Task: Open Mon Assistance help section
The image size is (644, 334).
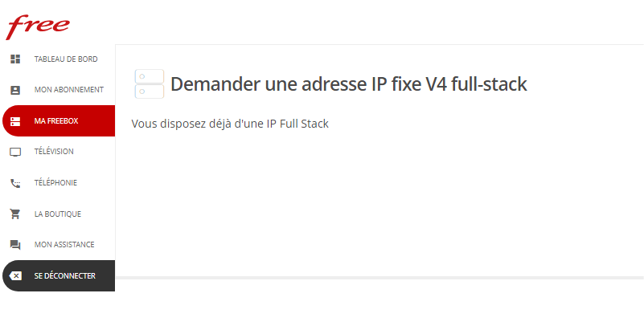Action: 59,245
